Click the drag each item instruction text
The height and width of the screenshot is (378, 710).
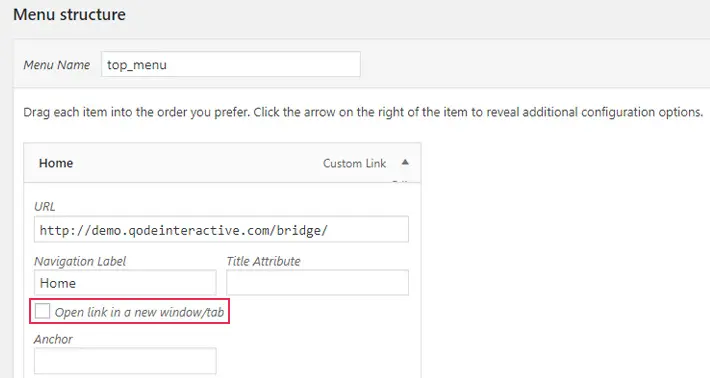pyautogui.click(x=363, y=112)
